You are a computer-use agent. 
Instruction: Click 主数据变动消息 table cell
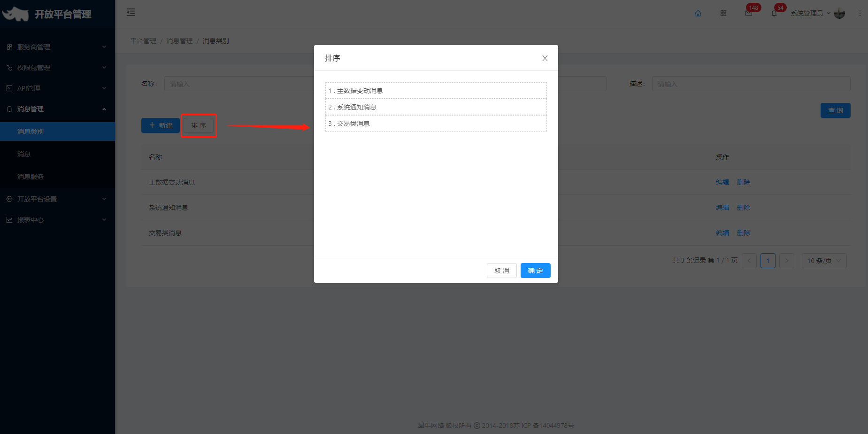coord(172,182)
